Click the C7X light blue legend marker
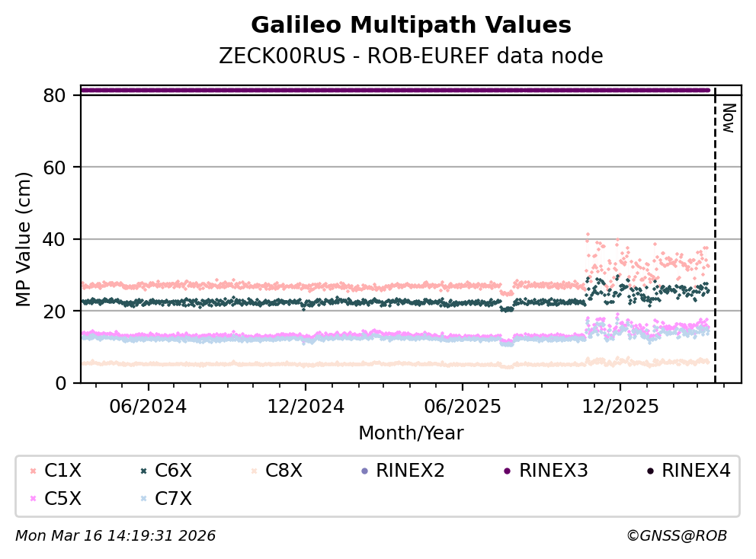Image resolution: width=756 pixels, height=559 pixels. tap(143, 500)
